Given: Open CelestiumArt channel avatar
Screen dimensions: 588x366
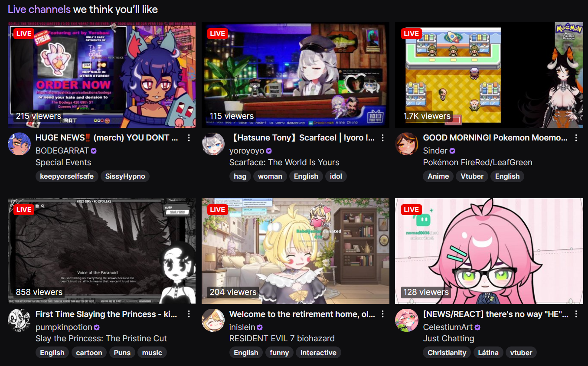Looking at the screenshot, I should [407, 320].
